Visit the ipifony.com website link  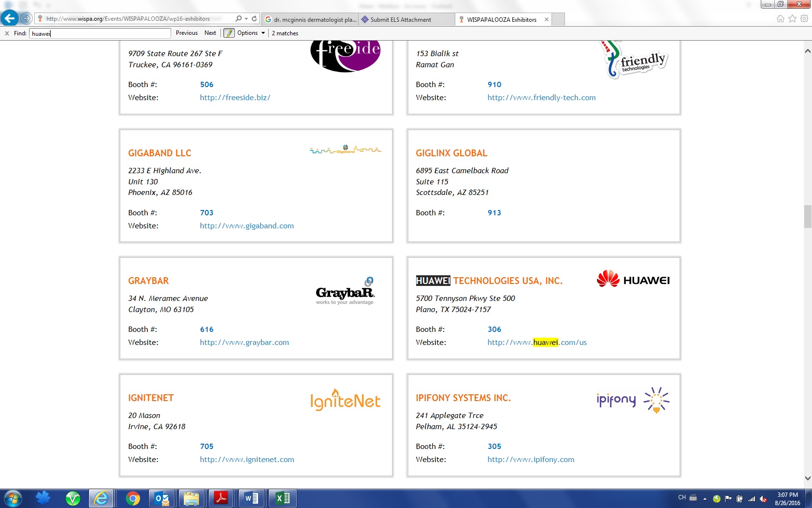coord(531,459)
